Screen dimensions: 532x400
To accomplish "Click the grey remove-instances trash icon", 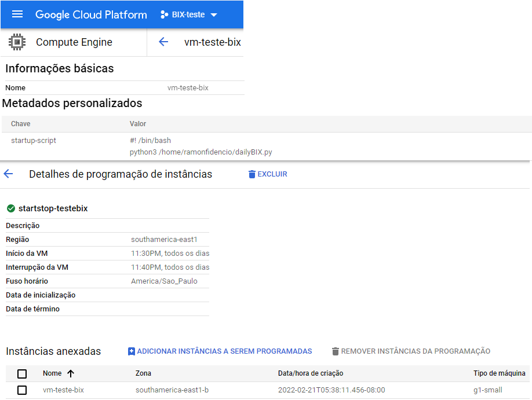I will pyautogui.click(x=335, y=351).
